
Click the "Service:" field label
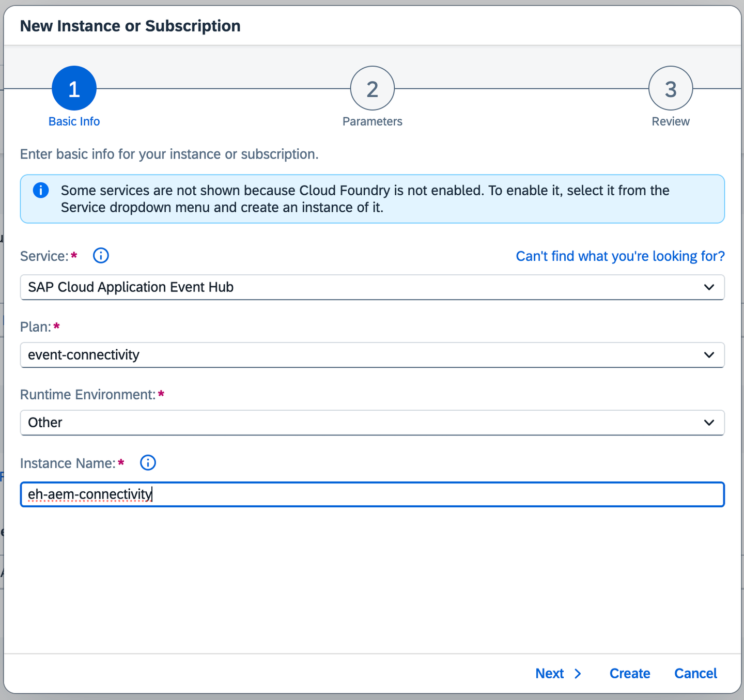coord(44,256)
